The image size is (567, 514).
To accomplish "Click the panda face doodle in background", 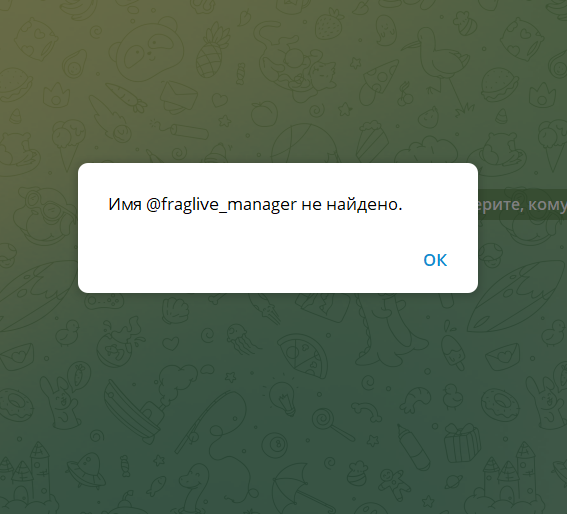I will click(x=146, y=49).
